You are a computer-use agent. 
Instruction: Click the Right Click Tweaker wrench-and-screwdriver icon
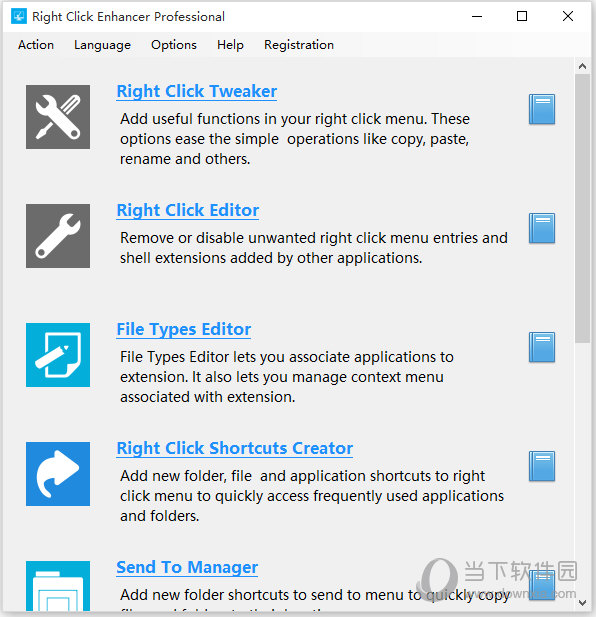58,117
